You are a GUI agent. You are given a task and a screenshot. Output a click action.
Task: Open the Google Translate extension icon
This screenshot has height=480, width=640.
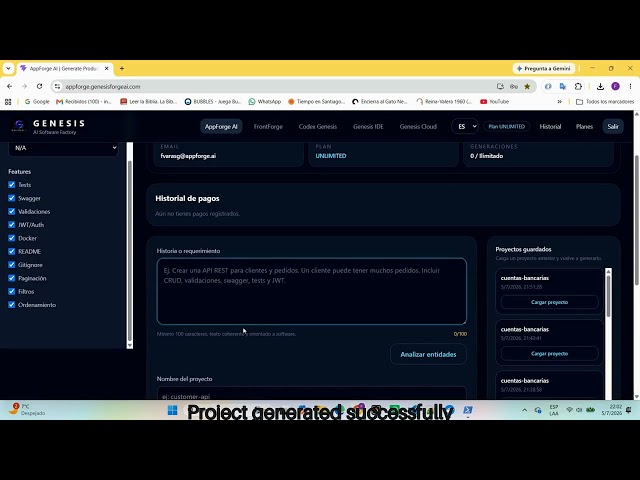pos(563,87)
